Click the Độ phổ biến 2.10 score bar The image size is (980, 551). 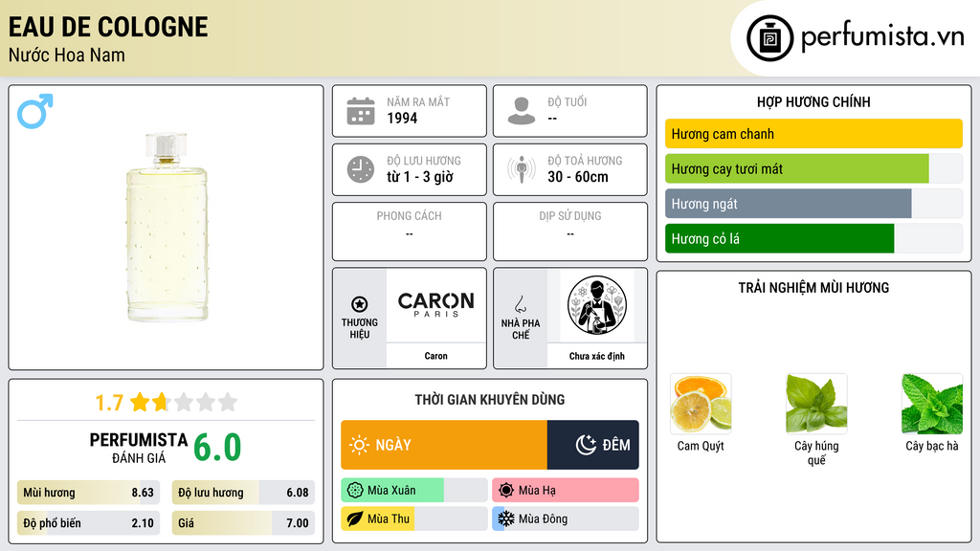89,523
